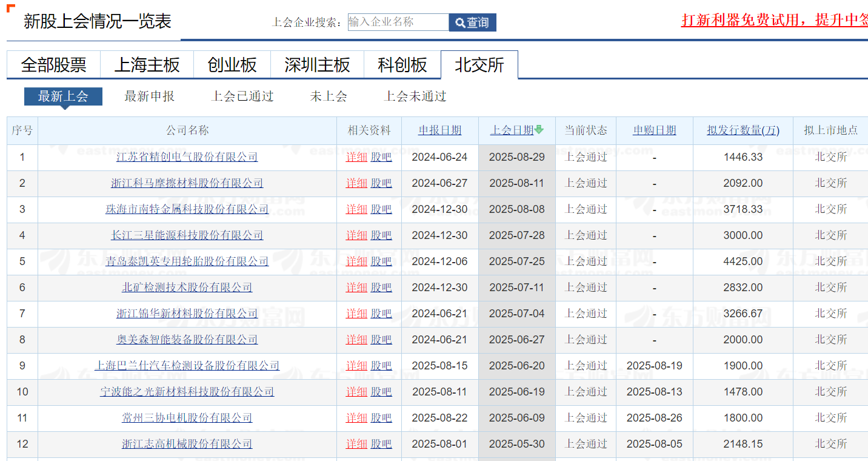Open 详细 for 江苏省精创电气 row
Viewport: 868px width, 461px height.
click(x=356, y=157)
